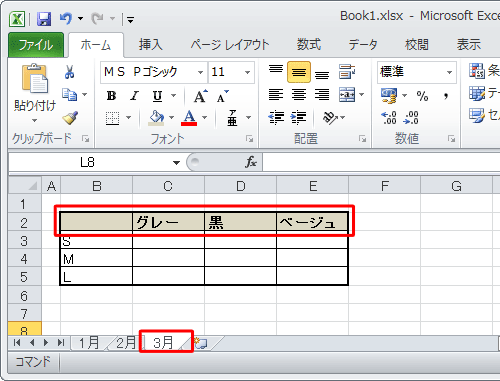Click the accounting currency format icon
The height and width of the screenshot is (381, 500).
pyautogui.click(x=389, y=96)
